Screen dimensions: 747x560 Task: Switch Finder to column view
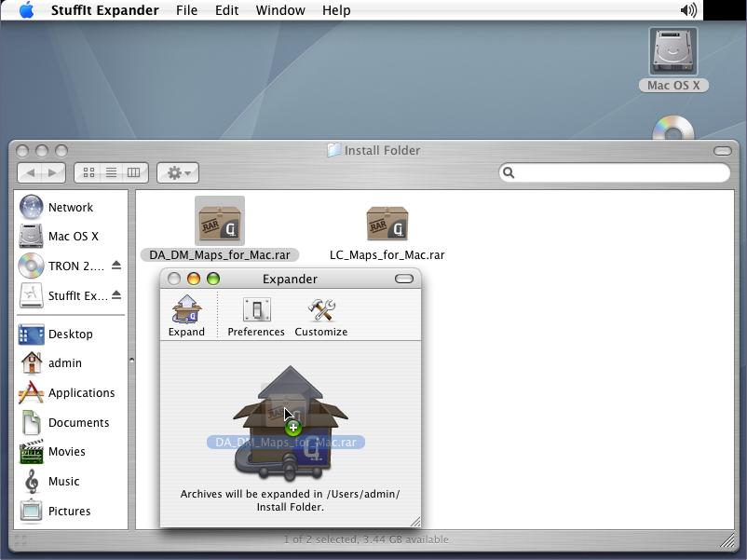click(x=133, y=172)
